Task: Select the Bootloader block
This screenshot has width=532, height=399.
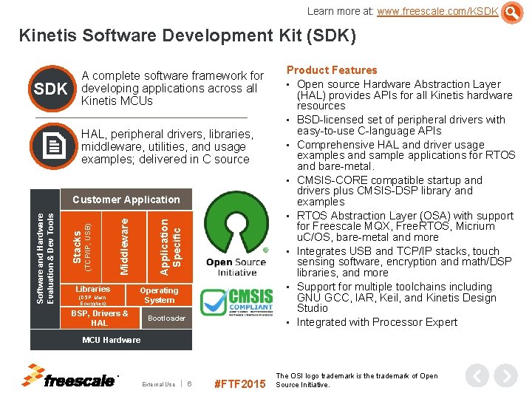Action: (x=166, y=318)
